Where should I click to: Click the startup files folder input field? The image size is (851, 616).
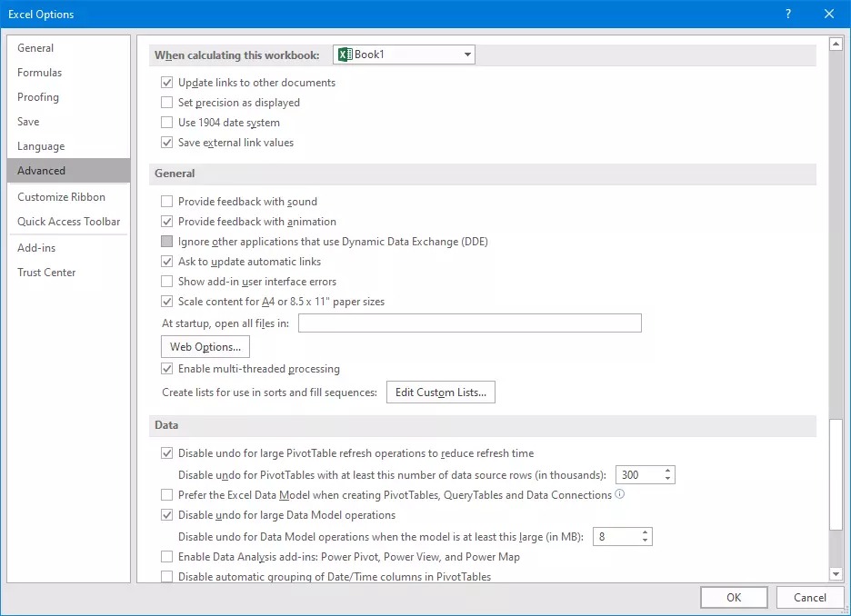coord(470,323)
